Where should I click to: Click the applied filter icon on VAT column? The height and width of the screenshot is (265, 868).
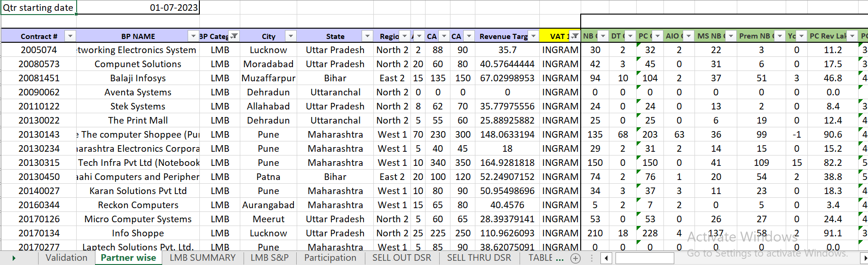[x=575, y=36]
